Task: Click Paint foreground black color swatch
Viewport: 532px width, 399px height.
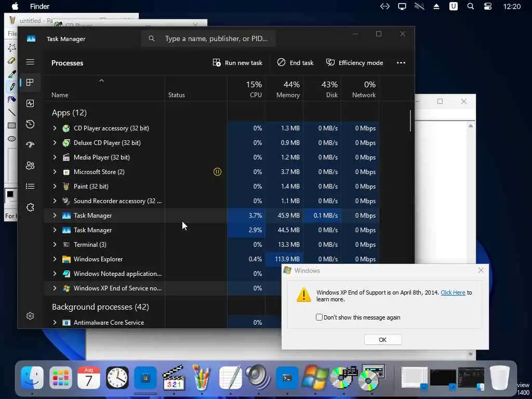Action: [x=10, y=194]
